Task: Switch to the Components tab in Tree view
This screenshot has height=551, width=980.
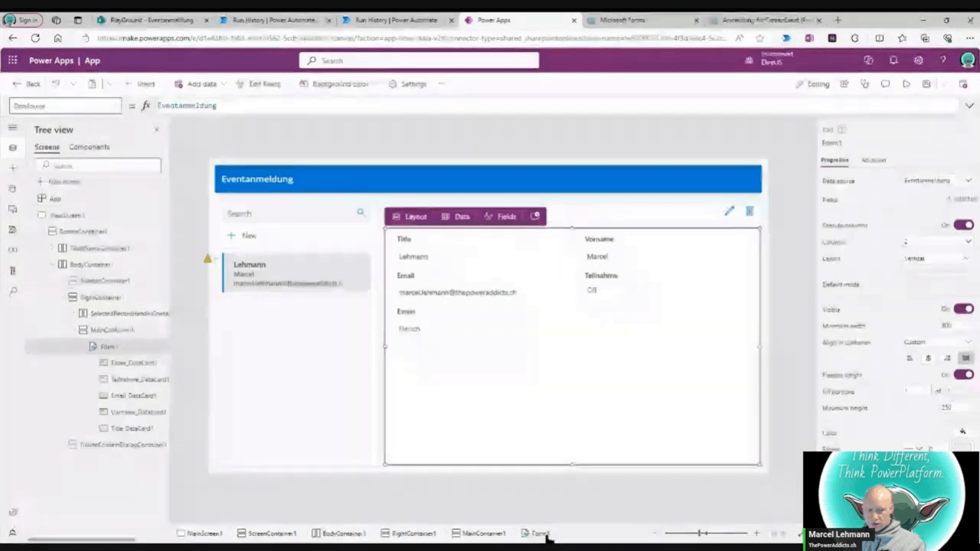Action: tap(89, 147)
